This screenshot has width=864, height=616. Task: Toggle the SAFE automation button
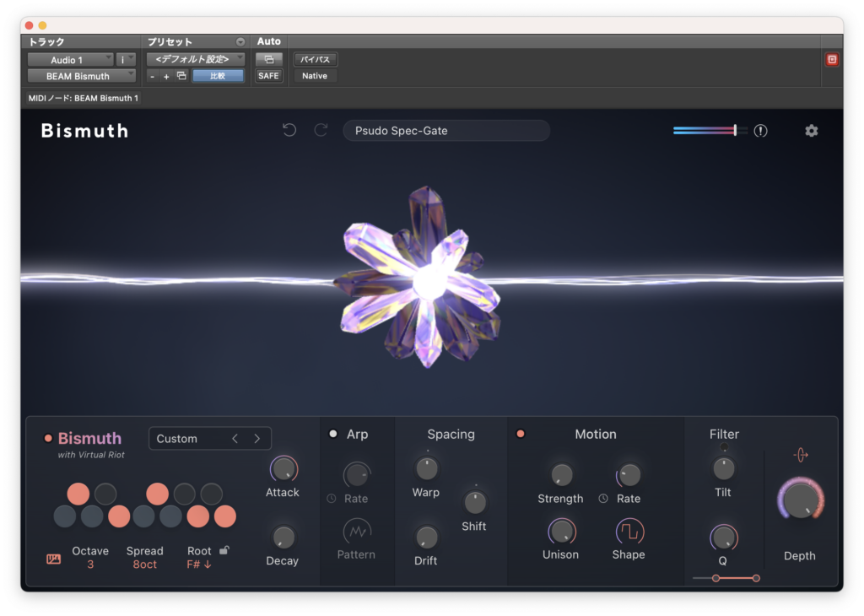tap(269, 76)
